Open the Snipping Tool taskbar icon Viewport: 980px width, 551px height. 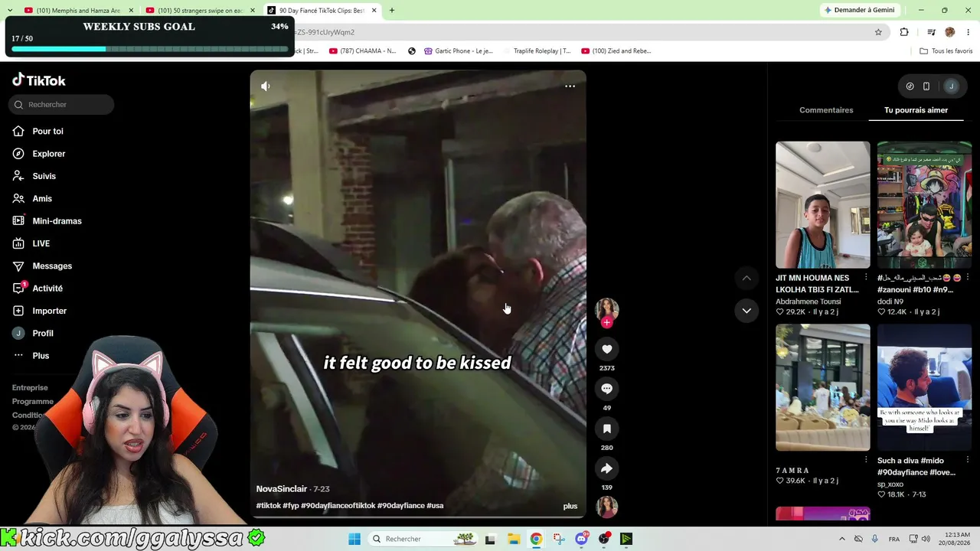pyautogui.click(x=559, y=539)
